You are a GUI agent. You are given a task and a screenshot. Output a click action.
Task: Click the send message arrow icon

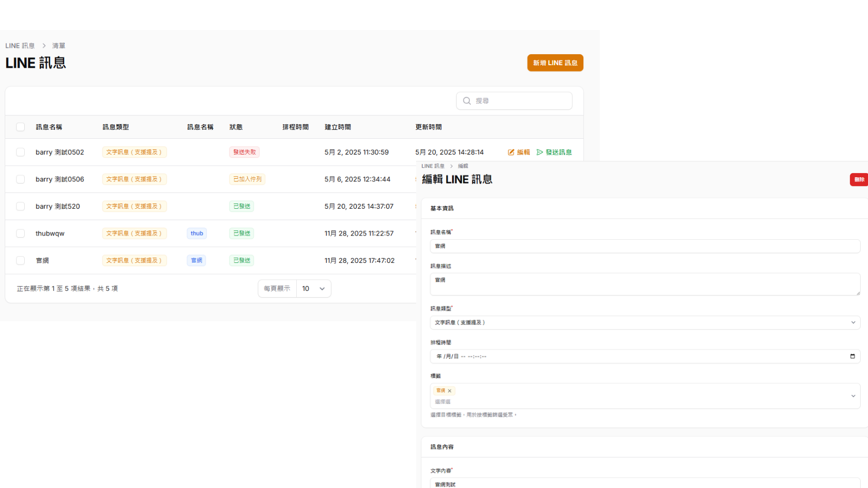pyautogui.click(x=540, y=152)
